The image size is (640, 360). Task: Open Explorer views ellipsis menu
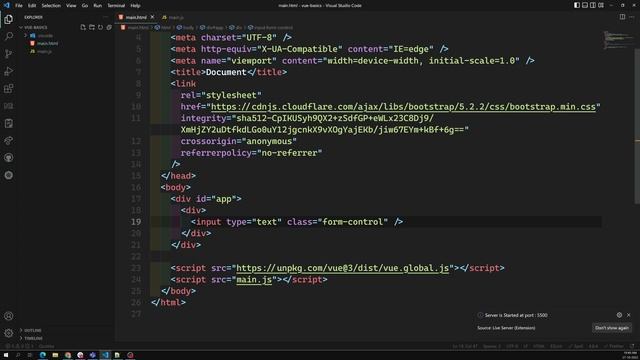click(x=105, y=17)
